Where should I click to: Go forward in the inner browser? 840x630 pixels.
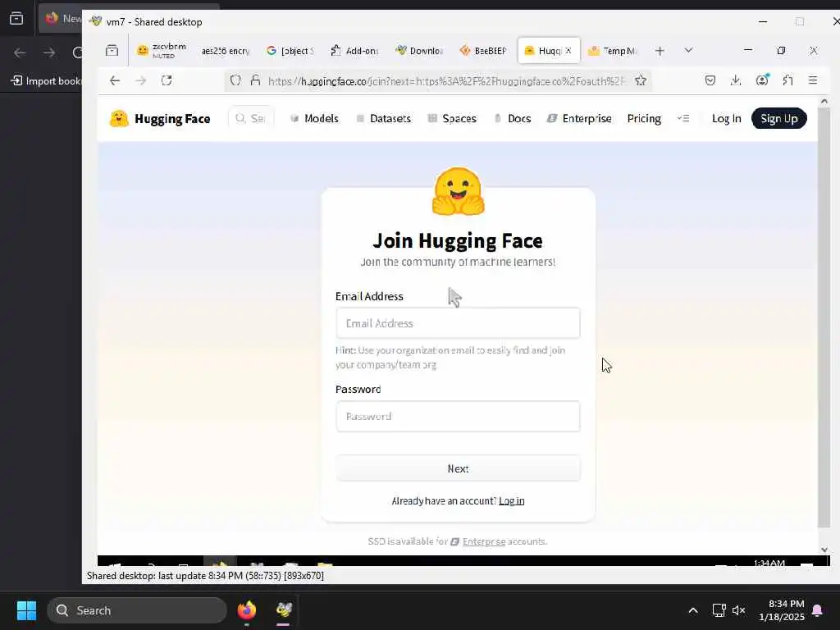pyautogui.click(x=141, y=81)
